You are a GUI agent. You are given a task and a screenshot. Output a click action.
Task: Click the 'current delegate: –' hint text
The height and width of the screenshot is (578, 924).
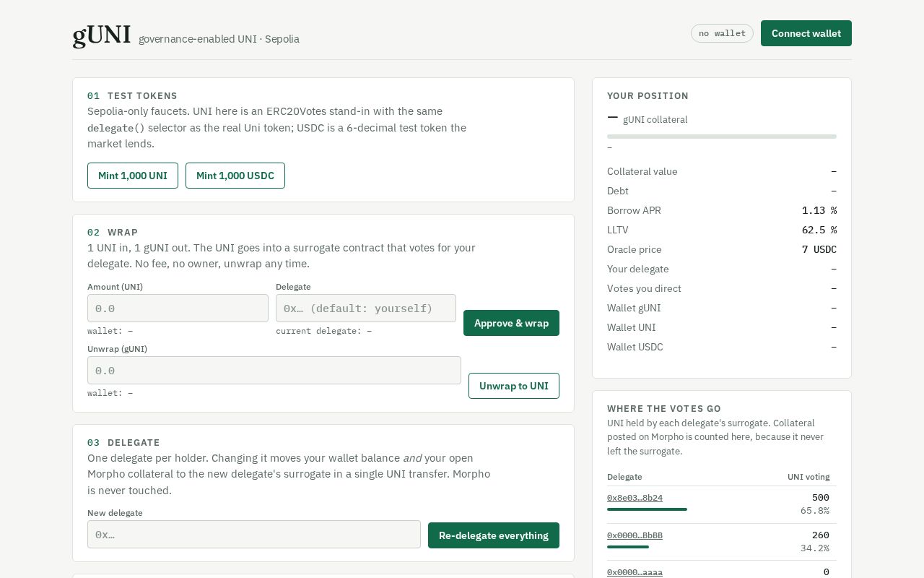point(324,331)
